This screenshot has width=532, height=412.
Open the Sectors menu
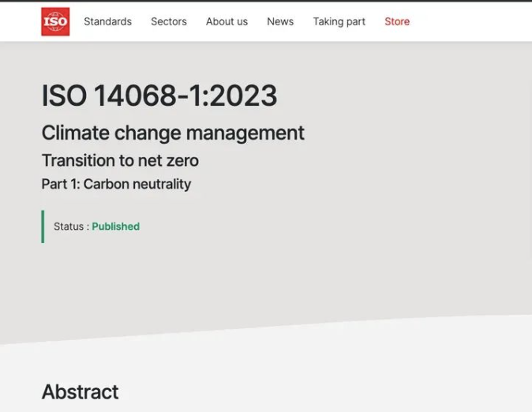click(x=169, y=21)
